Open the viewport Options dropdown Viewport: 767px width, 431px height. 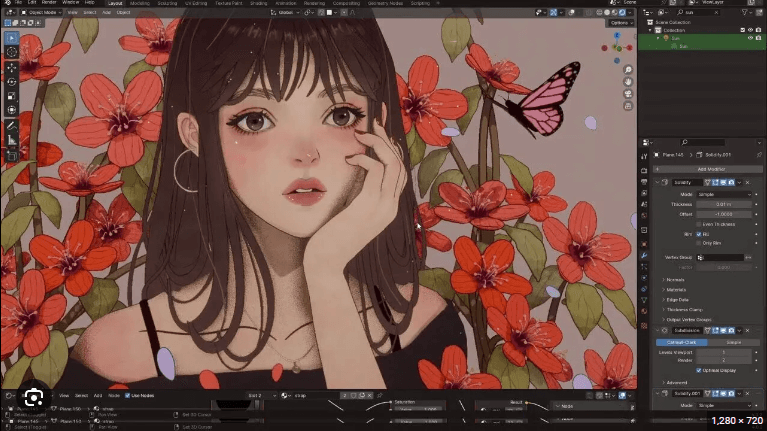(621, 23)
